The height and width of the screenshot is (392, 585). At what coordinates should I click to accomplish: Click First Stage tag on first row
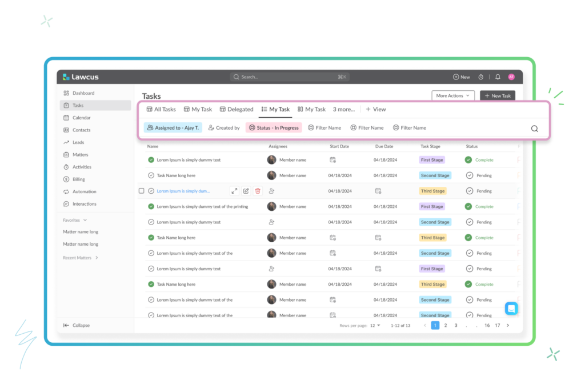(432, 160)
